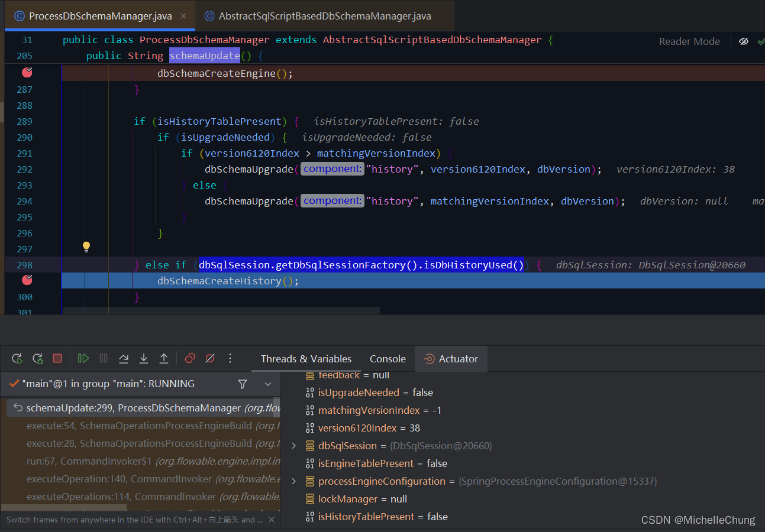Click the dbSqlSession object icon
765x532 pixels.
(x=309, y=446)
